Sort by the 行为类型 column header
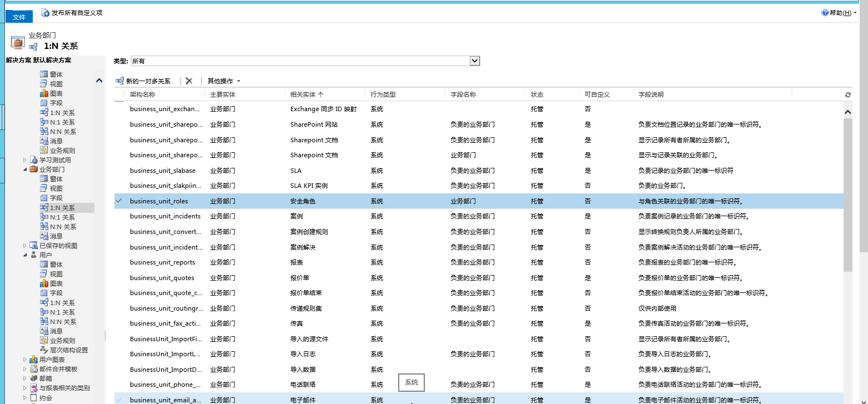 click(x=383, y=94)
